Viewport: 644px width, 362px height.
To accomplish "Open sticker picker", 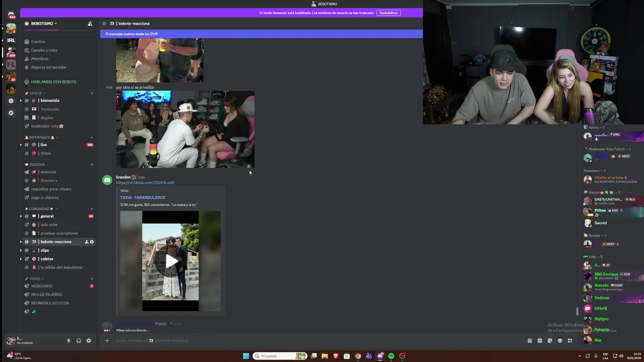I will coord(549,340).
